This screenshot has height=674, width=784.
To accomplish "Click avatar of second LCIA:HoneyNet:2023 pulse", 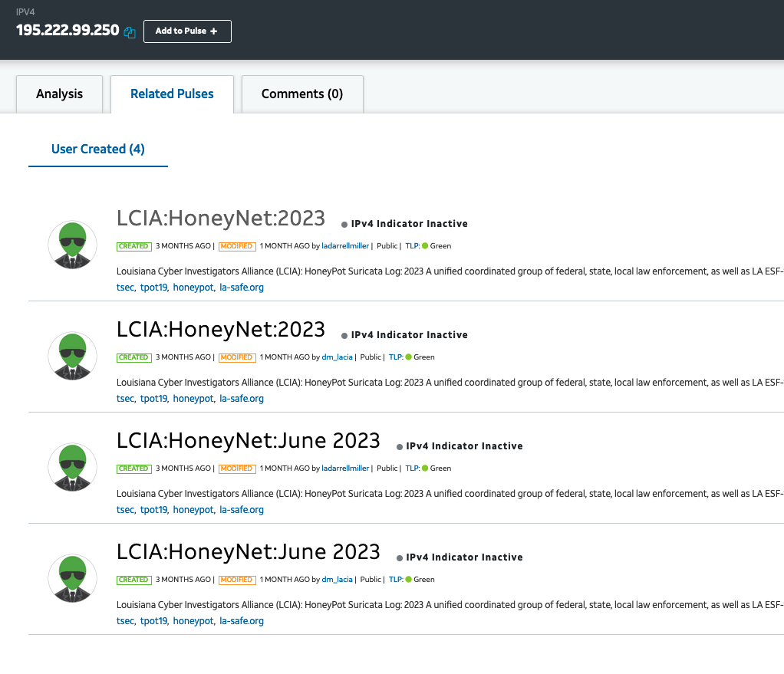I will pyautogui.click(x=73, y=357).
